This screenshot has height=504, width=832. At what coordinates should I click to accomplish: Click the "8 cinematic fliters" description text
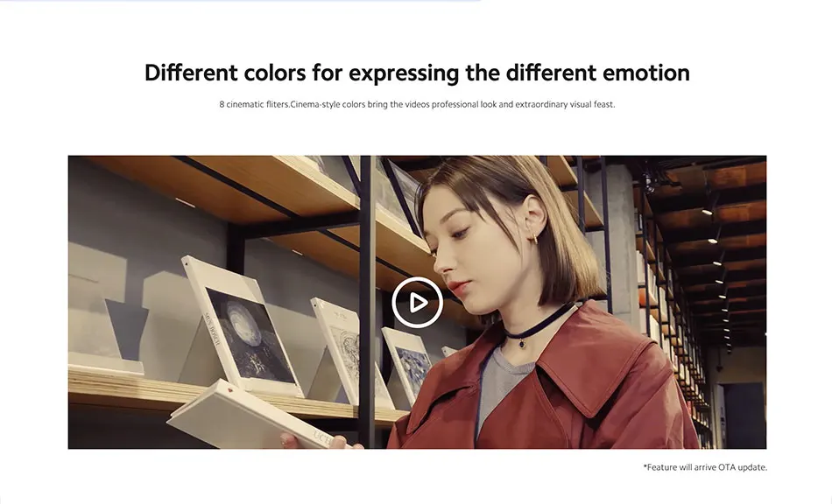click(254, 104)
